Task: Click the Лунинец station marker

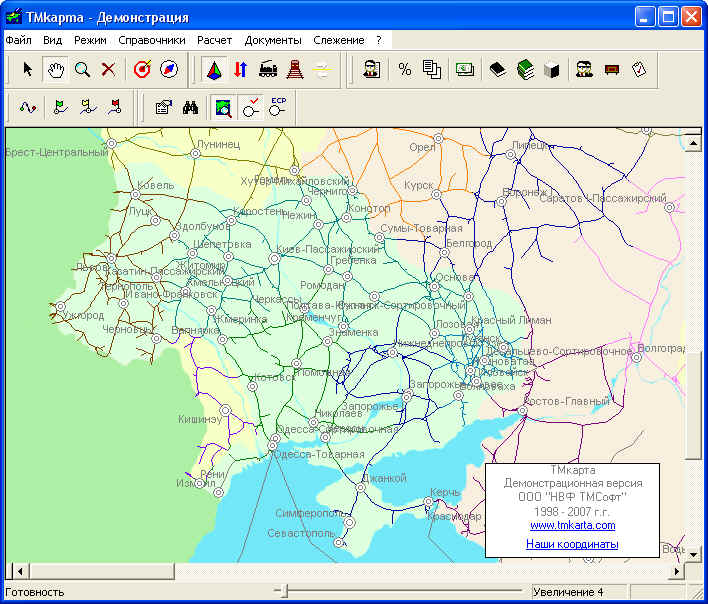Action: click(195, 153)
